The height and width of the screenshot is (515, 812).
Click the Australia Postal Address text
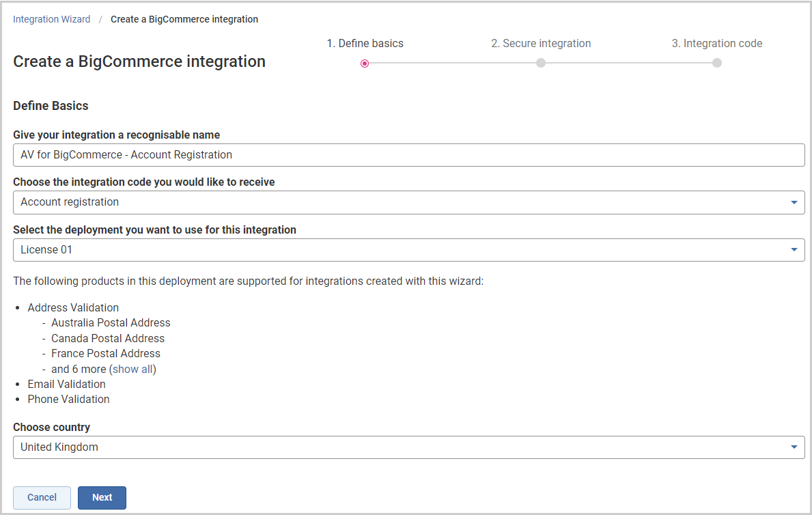(111, 323)
